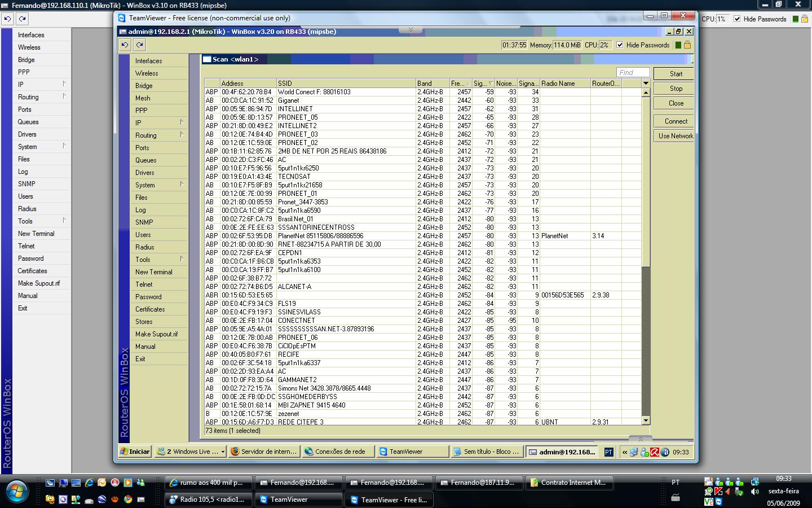Screen dimensions: 812x508
Task: Open Queues in the Fernando WinBox menu
Action: click(x=42, y=122)
